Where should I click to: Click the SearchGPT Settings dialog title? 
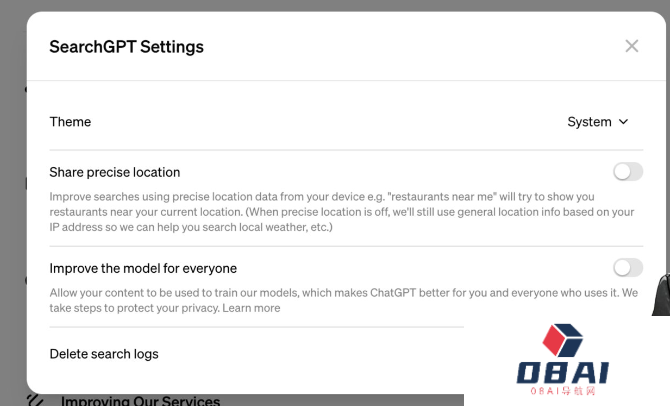pyautogui.click(x=126, y=47)
